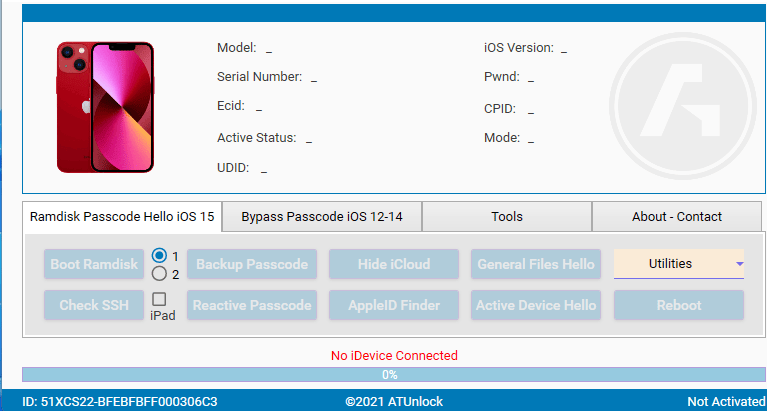
Task: Click the Mode label
Action: coord(502,138)
